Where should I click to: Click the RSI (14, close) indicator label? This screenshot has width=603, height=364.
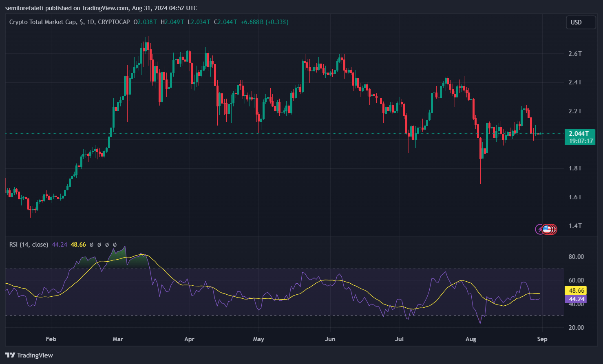pos(29,245)
